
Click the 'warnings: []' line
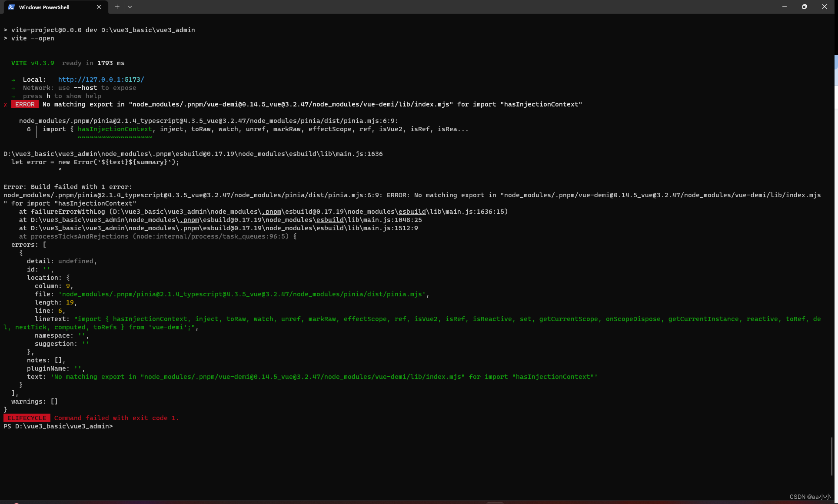34,401
